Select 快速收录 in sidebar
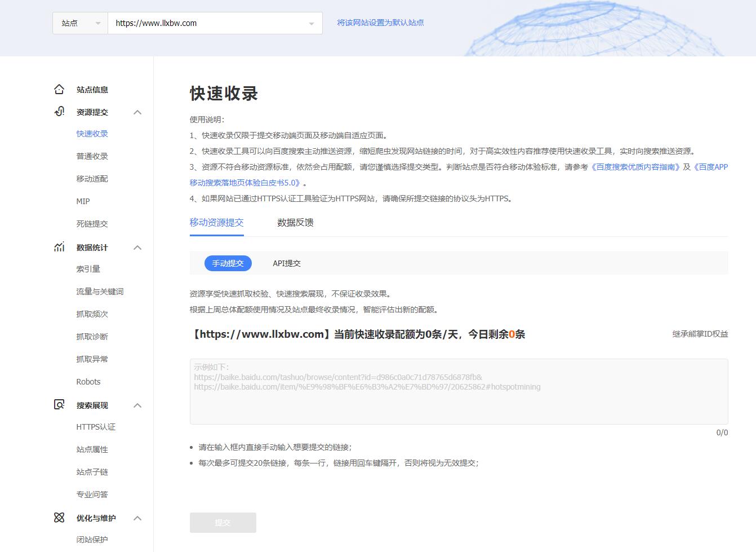The width and height of the screenshot is (756, 552). pos(92,134)
